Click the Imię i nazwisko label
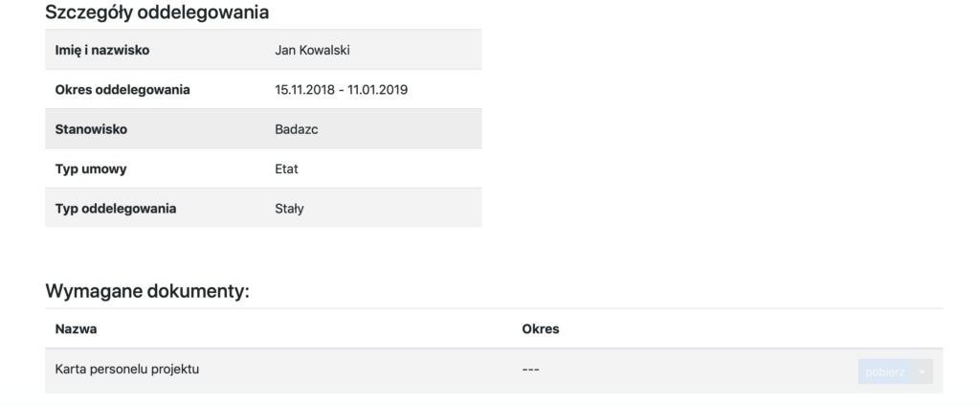This screenshot has width=980, height=405. pos(103,50)
